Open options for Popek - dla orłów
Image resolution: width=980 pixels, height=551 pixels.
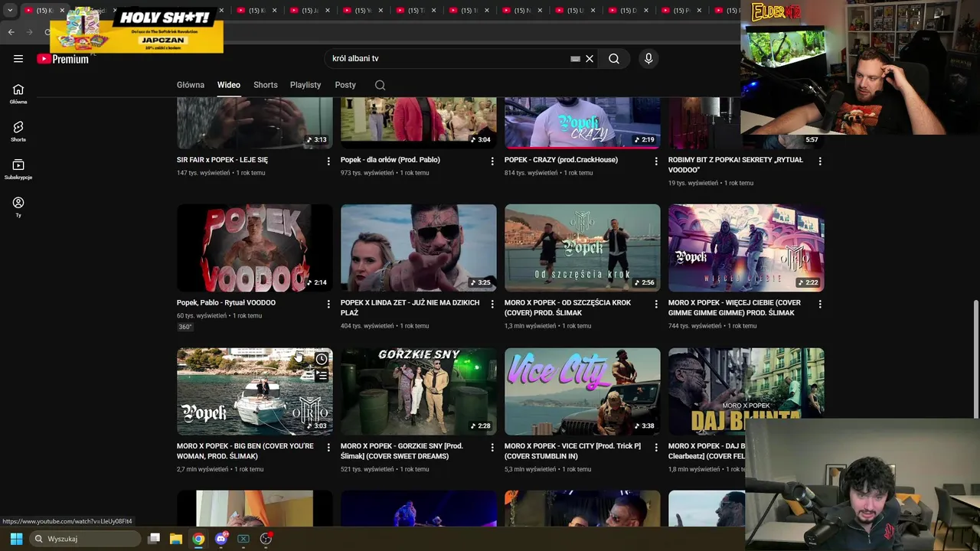click(x=492, y=161)
